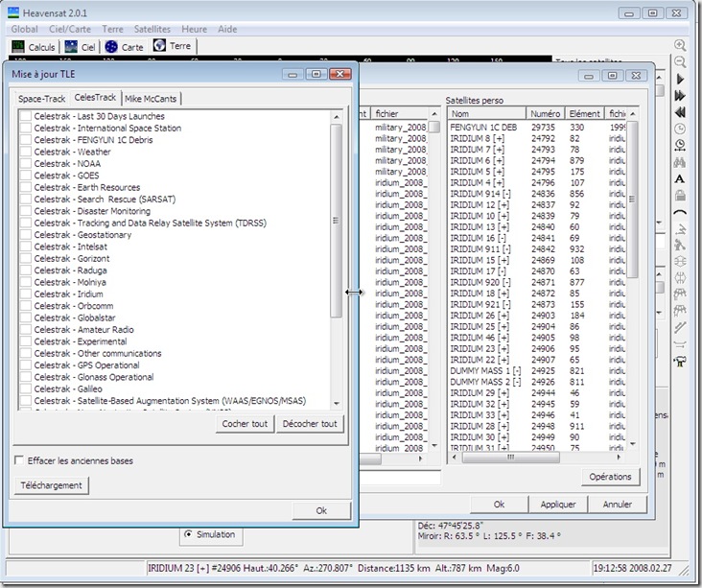The width and height of the screenshot is (702, 588).
Task: Toggle Effacer les anciennes bases checkbox
Action: coord(19,460)
